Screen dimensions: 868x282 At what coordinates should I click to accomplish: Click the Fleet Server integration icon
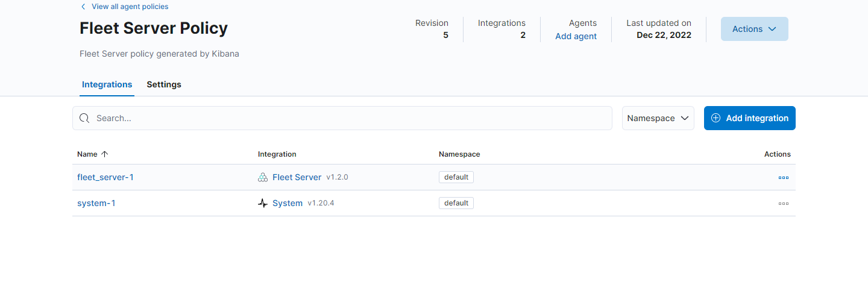pyautogui.click(x=263, y=178)
